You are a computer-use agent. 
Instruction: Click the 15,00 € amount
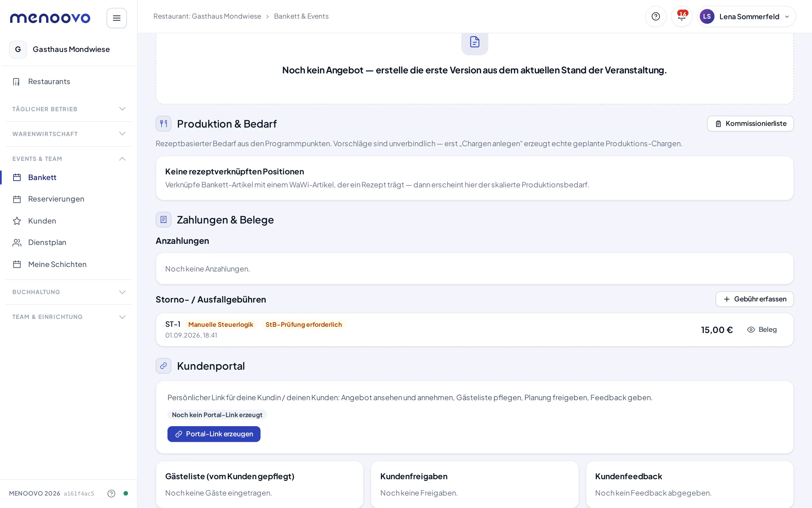(717, 330)
